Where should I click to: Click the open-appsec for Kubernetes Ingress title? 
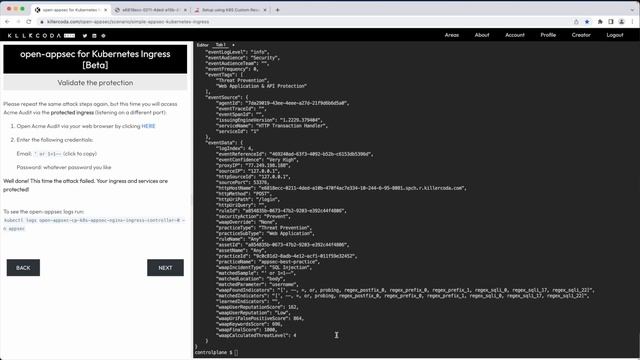click(x=95, y=59)
